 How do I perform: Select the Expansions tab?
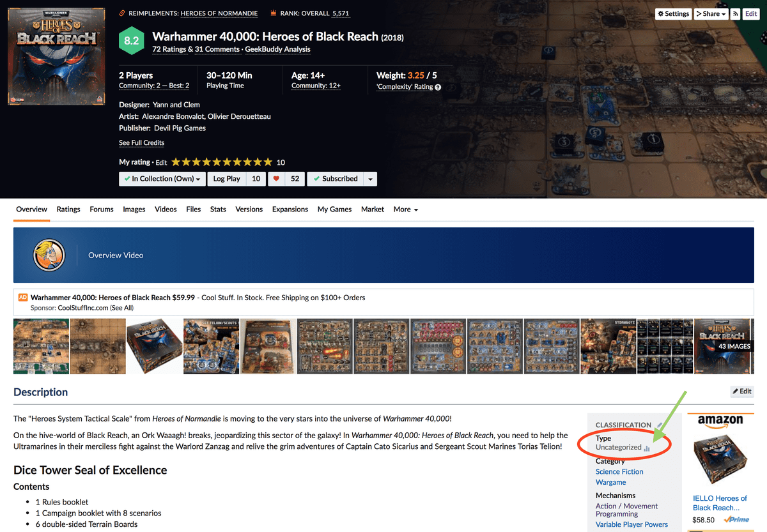pyautogui.click(x=290, y=209)
